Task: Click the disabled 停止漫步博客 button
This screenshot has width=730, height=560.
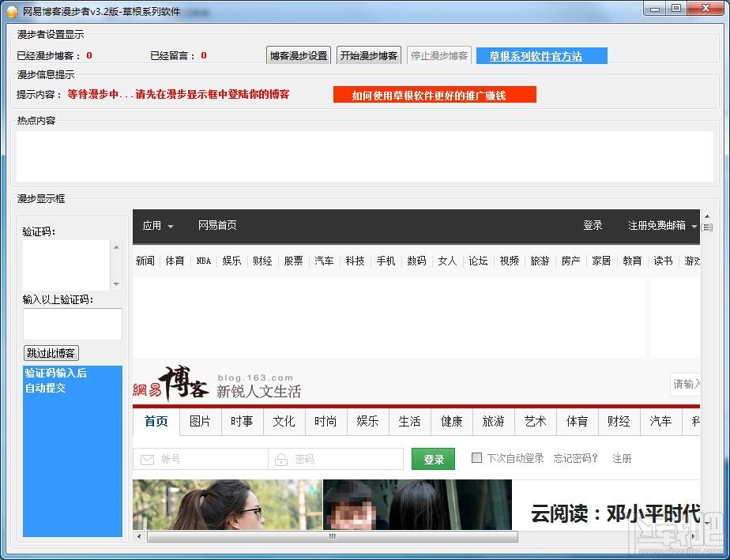Action: tap(439, 55)
